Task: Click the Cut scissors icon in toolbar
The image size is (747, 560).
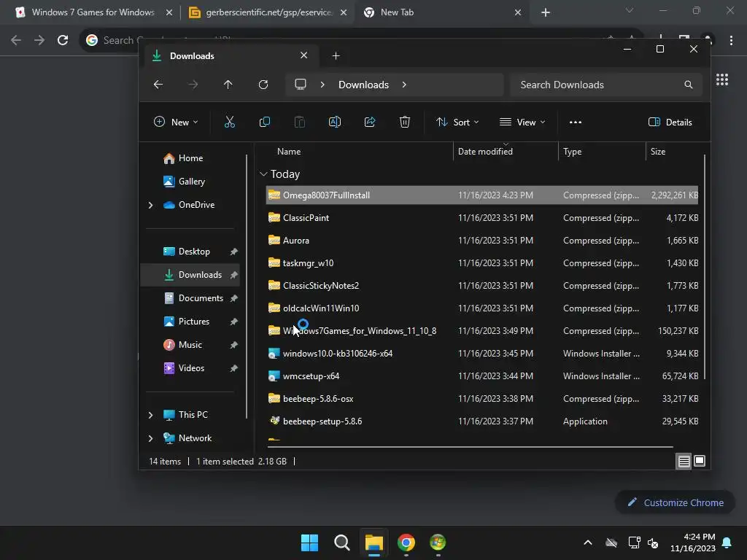Action: coord(230,122)
